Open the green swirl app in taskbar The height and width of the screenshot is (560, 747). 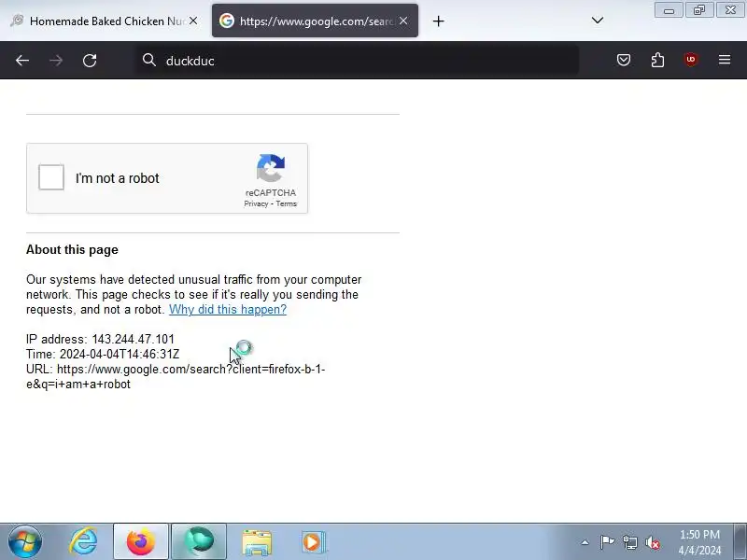[x=199, y=542]
